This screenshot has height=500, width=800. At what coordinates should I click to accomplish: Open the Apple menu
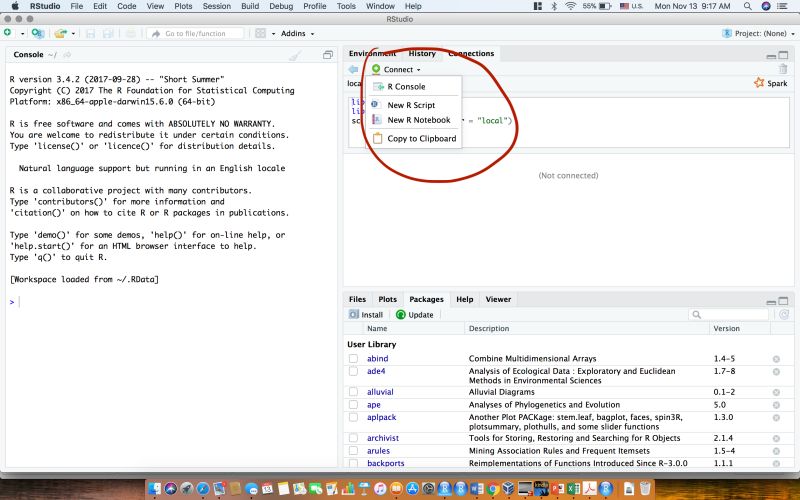(15, 6)
